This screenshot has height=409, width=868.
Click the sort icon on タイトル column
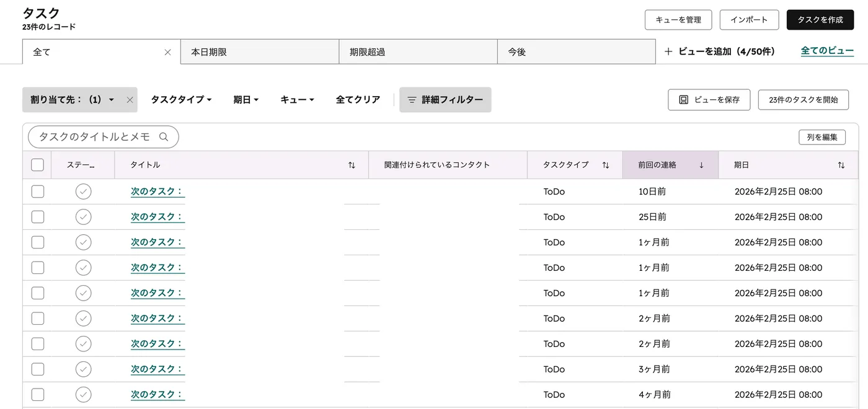352,165
